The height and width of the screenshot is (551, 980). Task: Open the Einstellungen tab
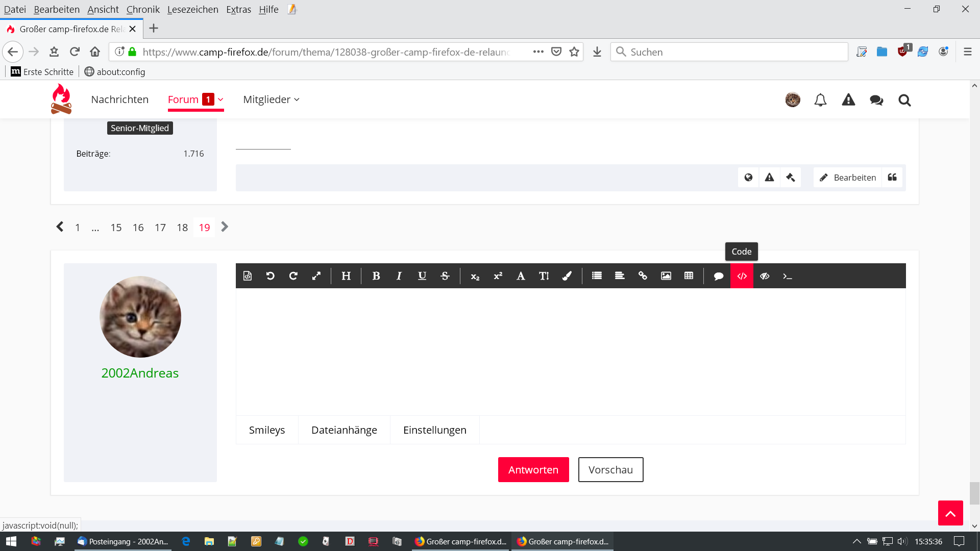click(434, 430)
